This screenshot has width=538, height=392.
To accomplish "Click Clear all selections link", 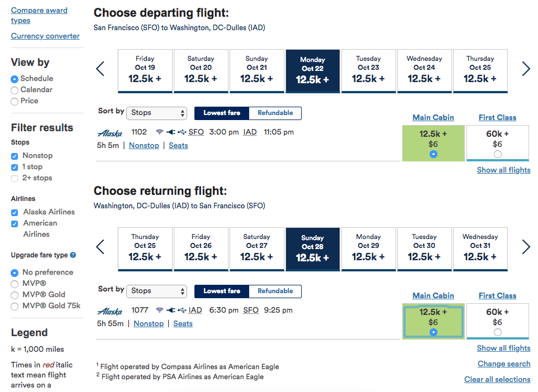I will pos(497,380).
